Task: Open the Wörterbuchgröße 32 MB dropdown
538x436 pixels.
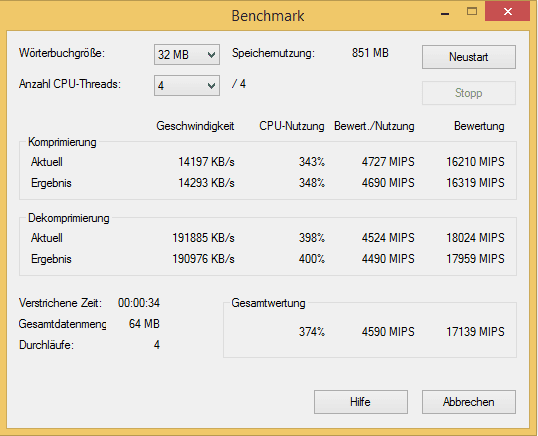Action: (x=187, y=55)
